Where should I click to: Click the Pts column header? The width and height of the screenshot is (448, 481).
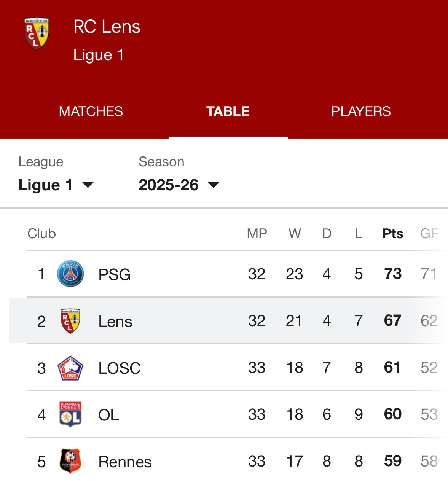pos(393,234)
